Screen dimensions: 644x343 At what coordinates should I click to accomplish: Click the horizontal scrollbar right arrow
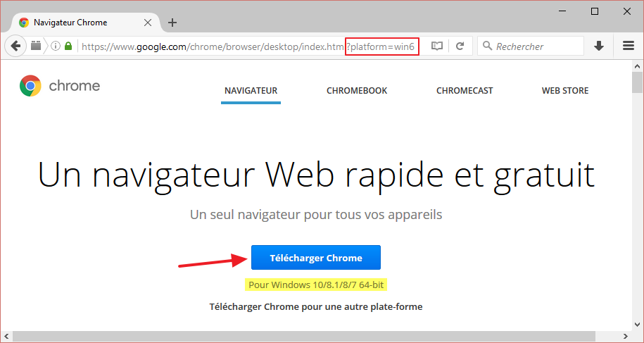coord(625,337)
